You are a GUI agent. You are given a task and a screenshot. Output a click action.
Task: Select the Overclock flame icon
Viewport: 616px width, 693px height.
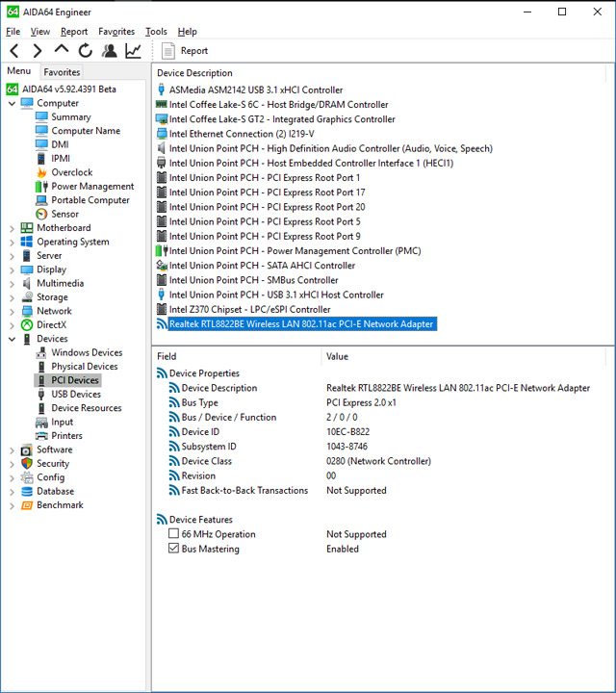coord(41,172)
